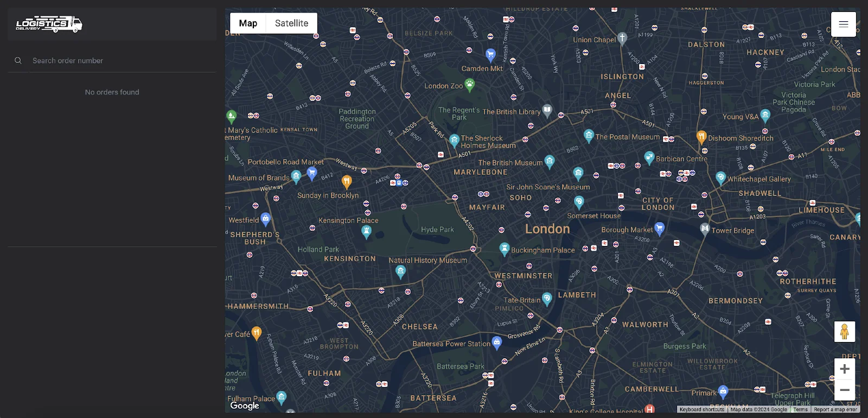Viewport: 868px width, 418px height.
Task: Switch to Map view tab
Action: (248, 23)
